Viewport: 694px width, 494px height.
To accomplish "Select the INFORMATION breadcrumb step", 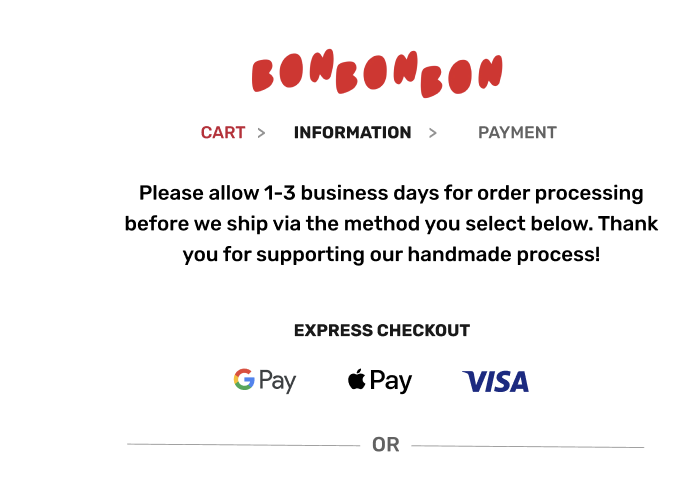I will click(x=352, y=132).
